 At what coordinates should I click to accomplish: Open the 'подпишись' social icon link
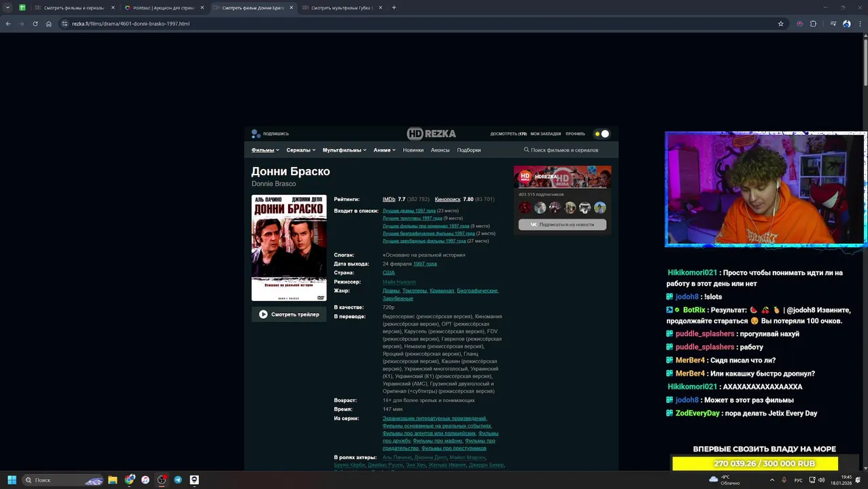click(271, 134)
